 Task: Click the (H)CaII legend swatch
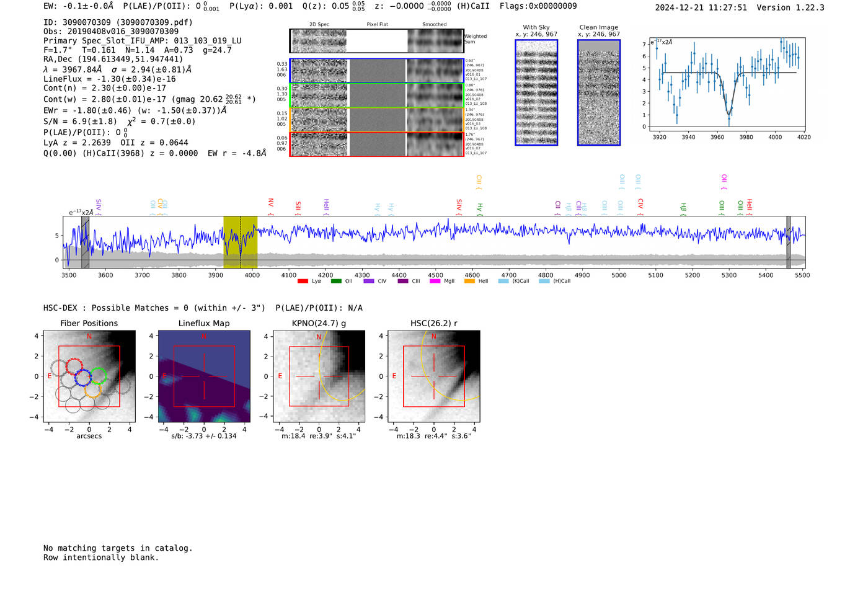coord(544,281)
